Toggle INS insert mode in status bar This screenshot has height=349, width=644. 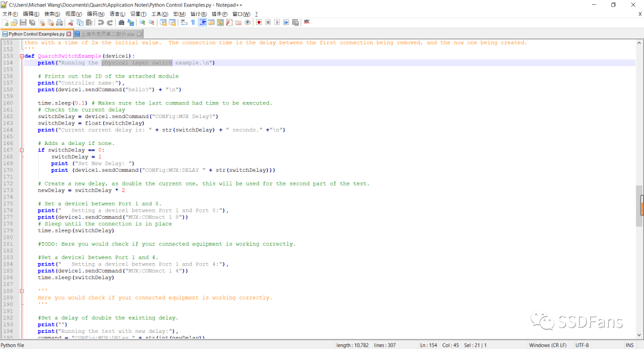click(x=629, y=345)
